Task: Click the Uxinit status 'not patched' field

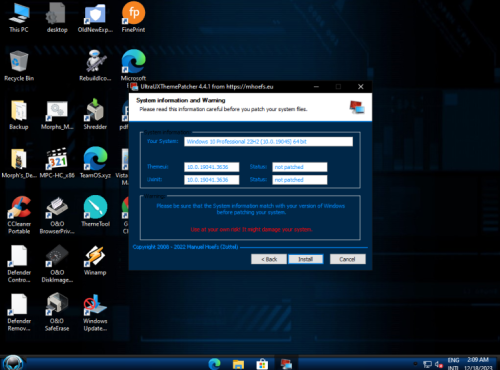Action: (300, 180)
